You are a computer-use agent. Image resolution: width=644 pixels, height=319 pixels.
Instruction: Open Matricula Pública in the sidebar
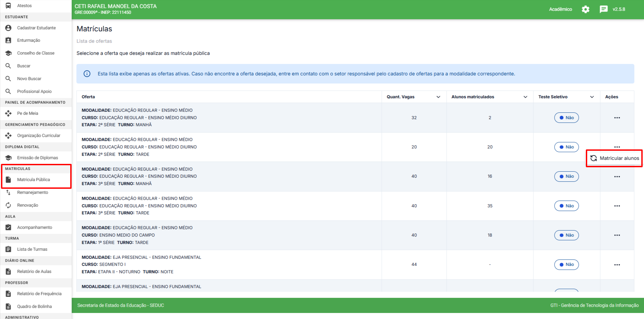[33, 180]
